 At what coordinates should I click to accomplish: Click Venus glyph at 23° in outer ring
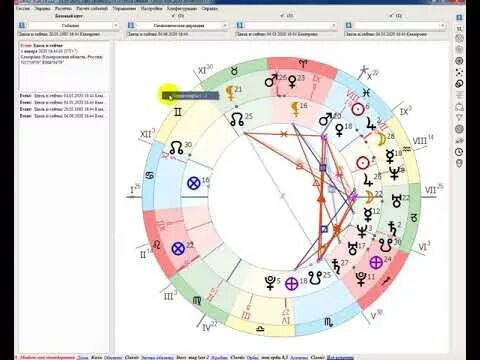click(292, 81)
